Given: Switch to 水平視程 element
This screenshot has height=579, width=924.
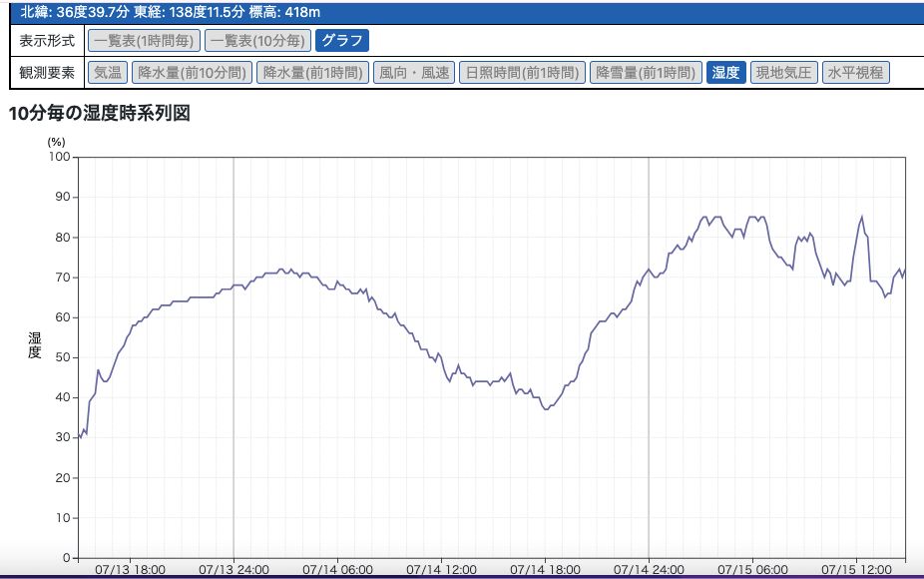Looking at the screenshot, I should point(855,73).
